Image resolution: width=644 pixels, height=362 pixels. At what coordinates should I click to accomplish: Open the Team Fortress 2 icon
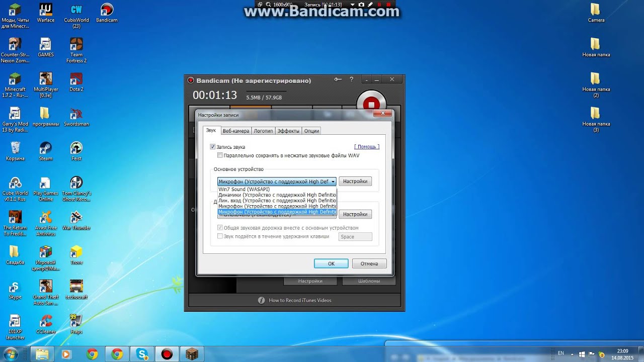tap(76, 50)
